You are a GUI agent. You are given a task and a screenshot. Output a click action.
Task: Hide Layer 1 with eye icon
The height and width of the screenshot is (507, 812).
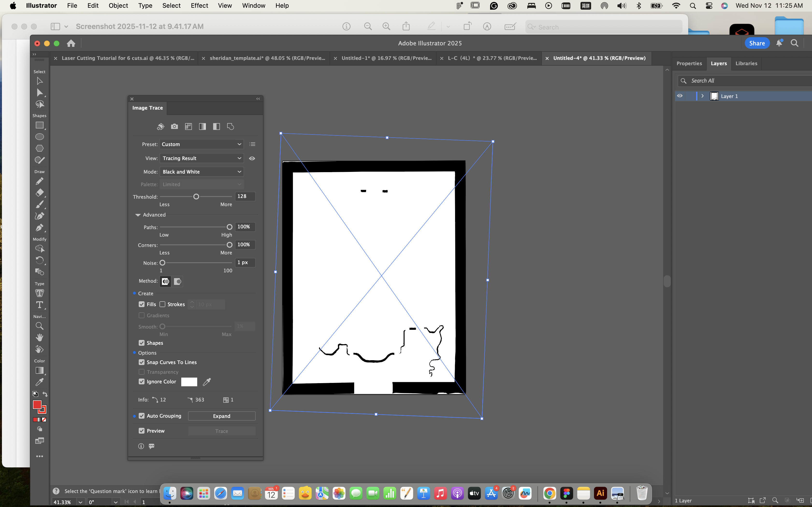click(x=680, y=96)
